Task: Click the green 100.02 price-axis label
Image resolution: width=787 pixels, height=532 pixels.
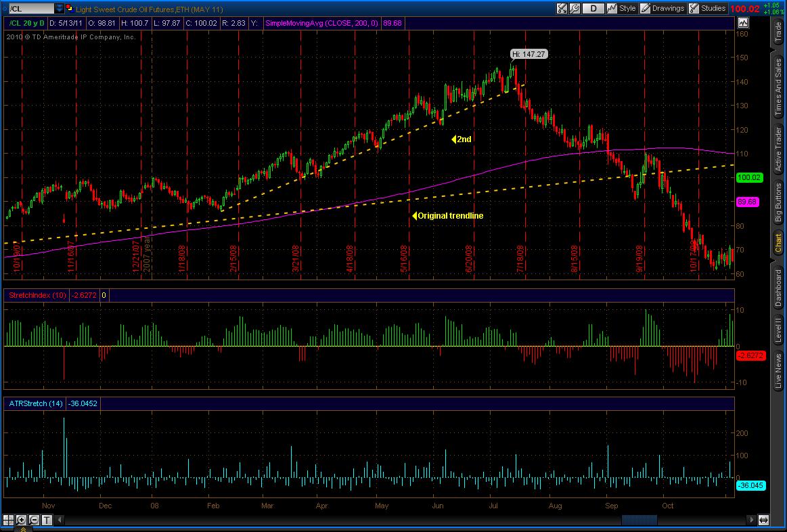Action: coord(749,177)
